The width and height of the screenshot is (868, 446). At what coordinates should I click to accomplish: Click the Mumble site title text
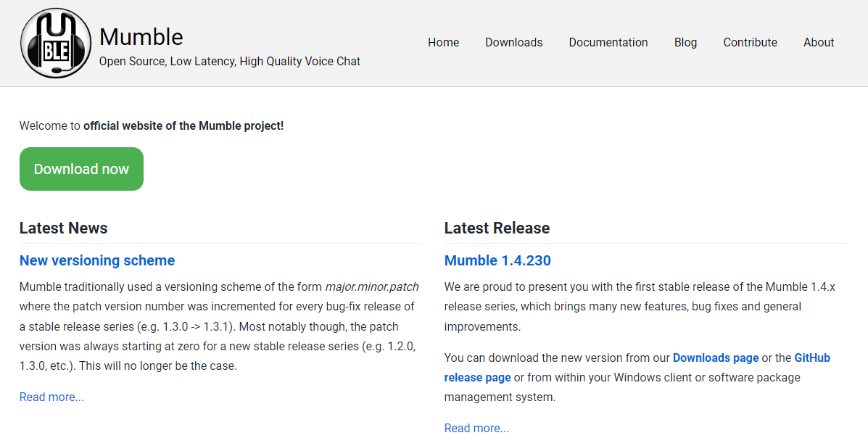(x=141, y=36)
